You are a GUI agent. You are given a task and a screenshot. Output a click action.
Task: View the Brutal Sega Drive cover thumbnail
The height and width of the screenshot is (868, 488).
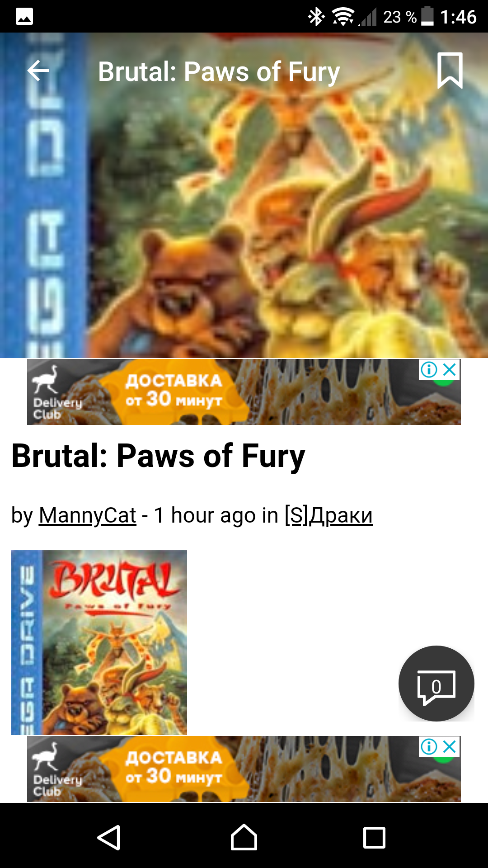point(99,642)
